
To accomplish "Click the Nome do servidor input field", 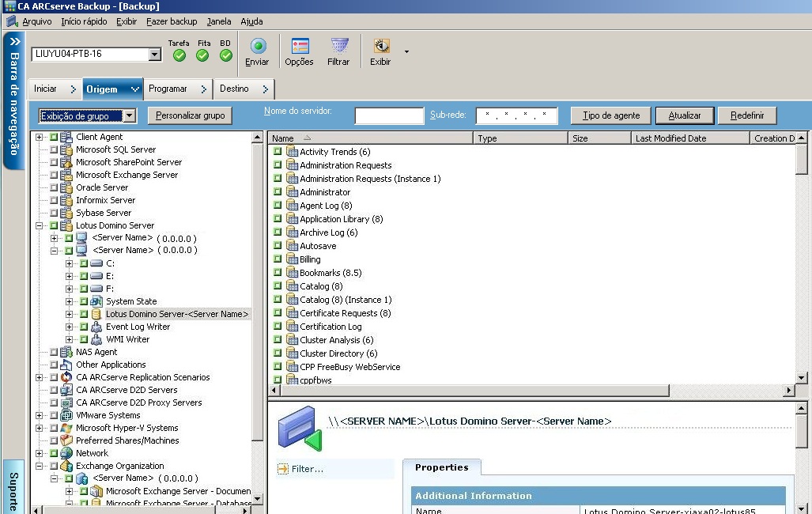I will [x=389, y=115].
